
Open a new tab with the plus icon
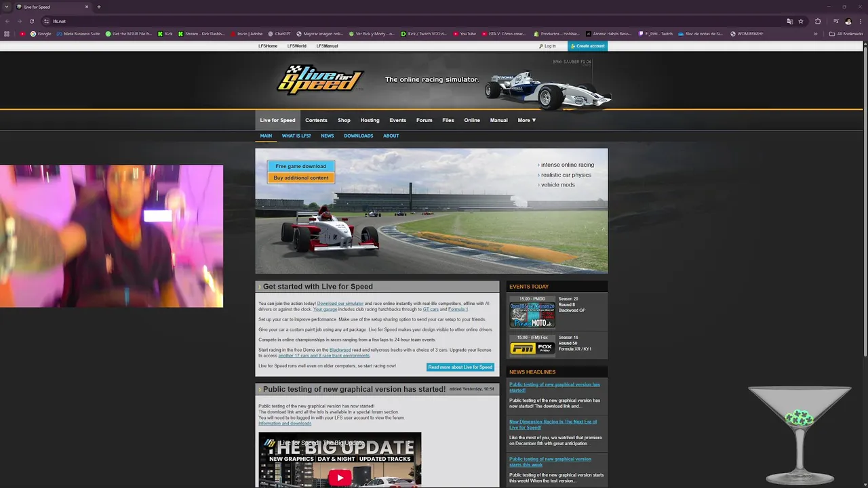pyautogui.click(x=99, y=7)
